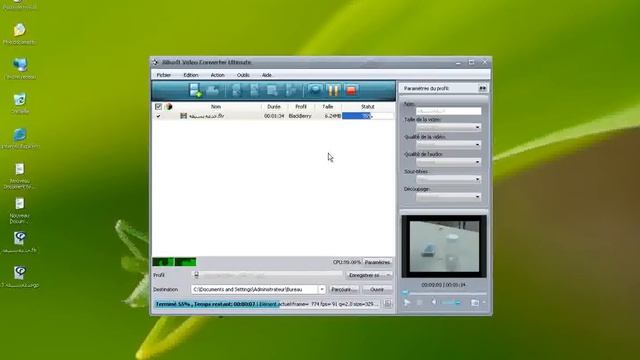The height and width of the screenshot is (360, 640).
Task: Click the Add File toolbar icon
Action: tap(196, 90)
